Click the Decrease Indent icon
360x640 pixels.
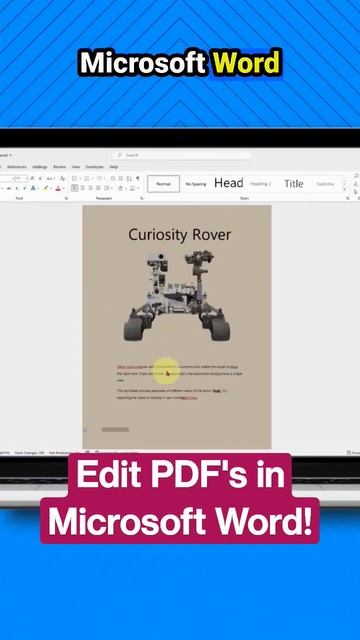coord(113,178)
